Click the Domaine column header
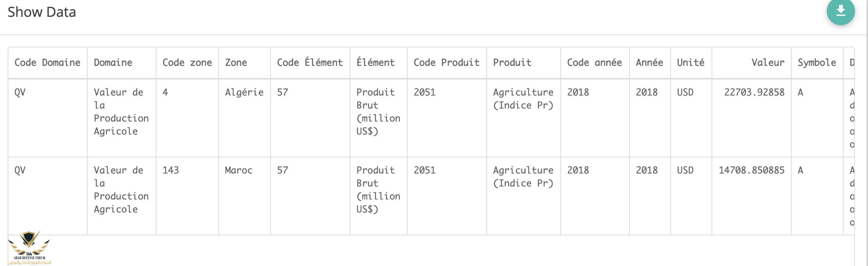868x266 pixels. pos(113,63)
